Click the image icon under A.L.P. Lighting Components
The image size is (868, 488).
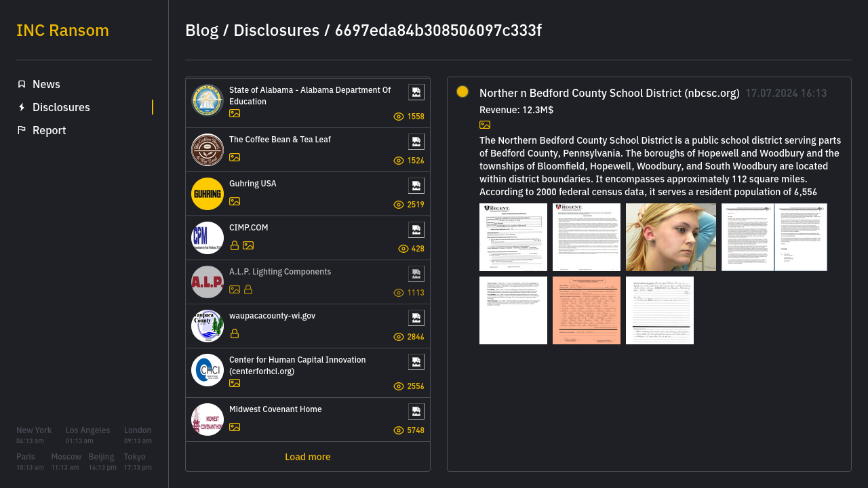click(x=235, y=289)
